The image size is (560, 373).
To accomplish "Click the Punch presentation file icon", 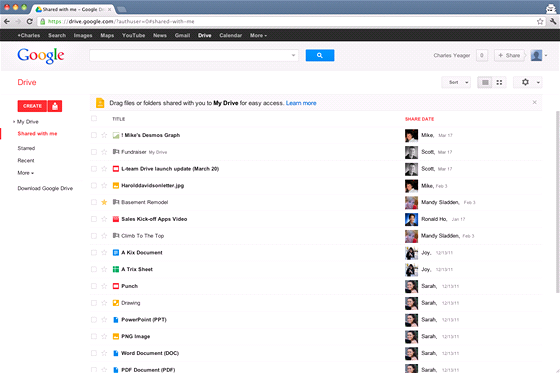I will pos(116,286).
